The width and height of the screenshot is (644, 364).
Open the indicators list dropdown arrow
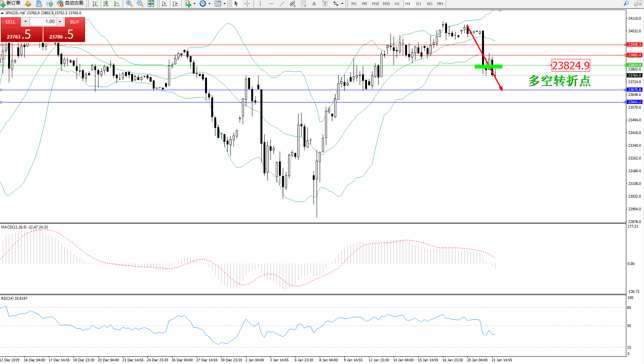tap(194, 3)
